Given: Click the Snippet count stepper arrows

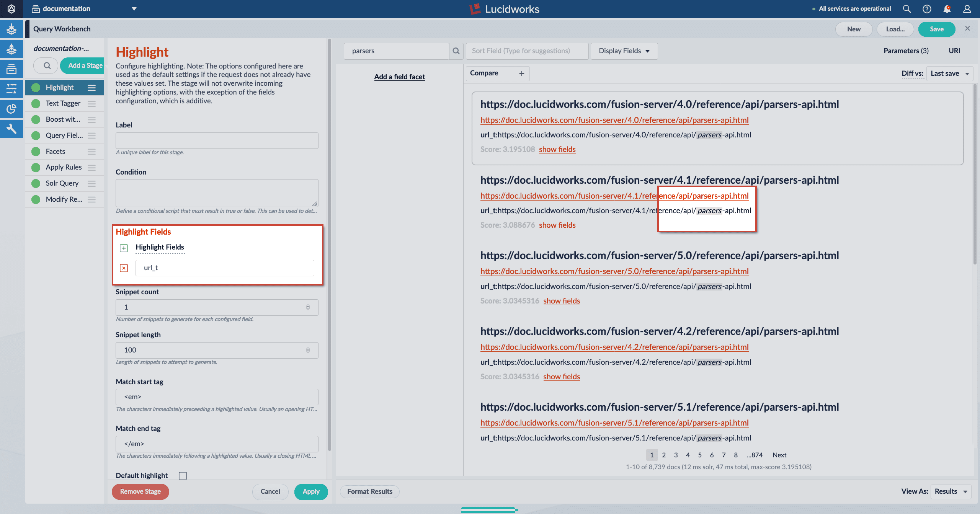Looking at the screenshot, I should click(x=308, y=307).
